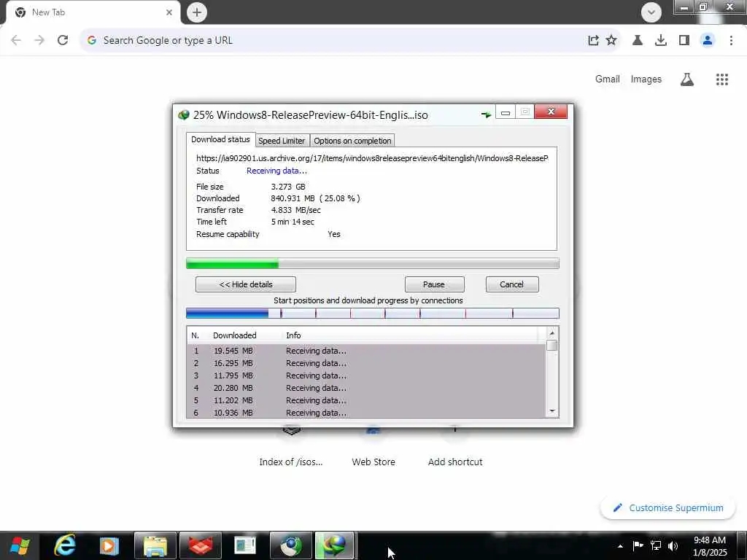
Task: Launch Internet Explorer from the taskbar
Action: coord(64,545)
